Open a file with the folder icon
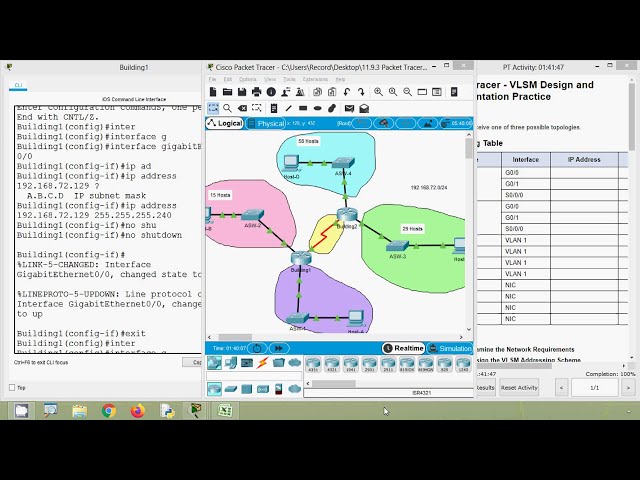The height and width of the screenshot is (480, 640). click(x=227, y=92)
